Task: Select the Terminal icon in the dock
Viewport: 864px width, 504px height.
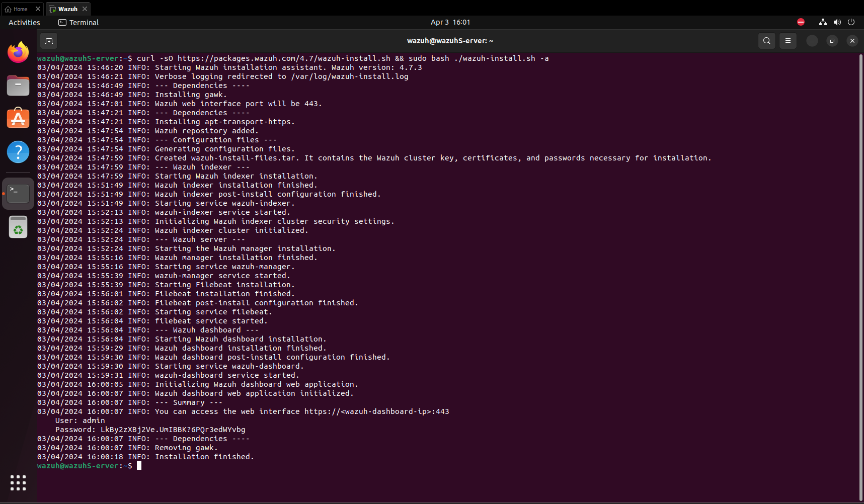Action: point(18,193)
